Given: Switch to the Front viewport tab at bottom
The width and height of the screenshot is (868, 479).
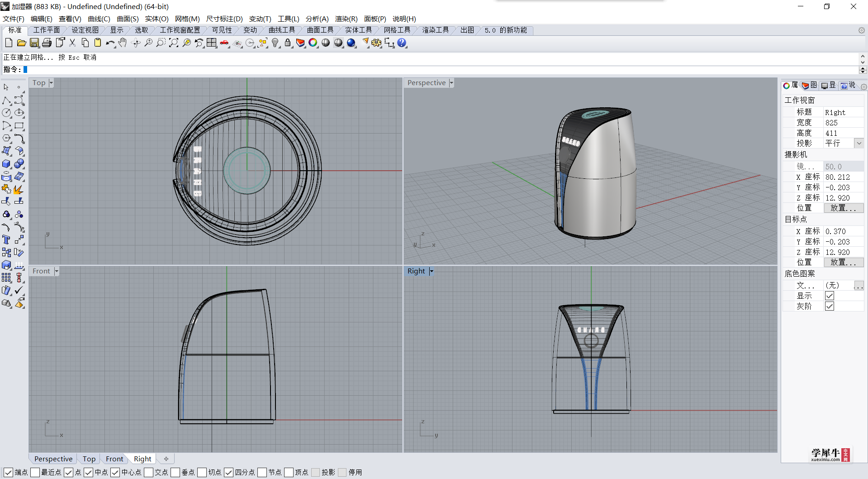Looking at the screenshot, I should click(114, 459).
